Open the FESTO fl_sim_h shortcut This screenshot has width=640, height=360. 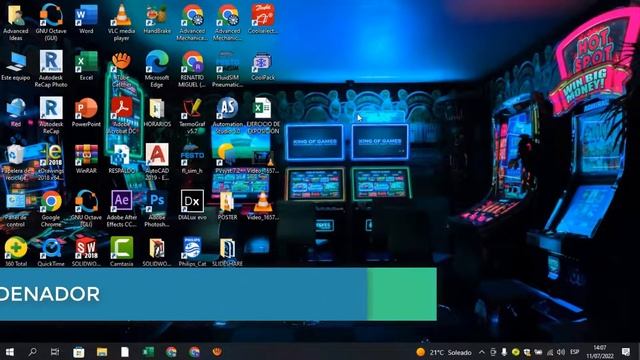tap(192, 159)
